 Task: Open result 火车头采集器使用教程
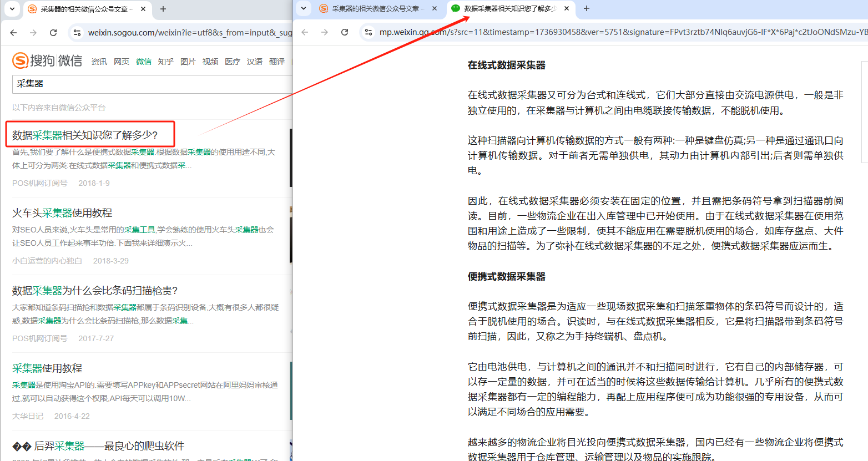click(x=62, y=213)
